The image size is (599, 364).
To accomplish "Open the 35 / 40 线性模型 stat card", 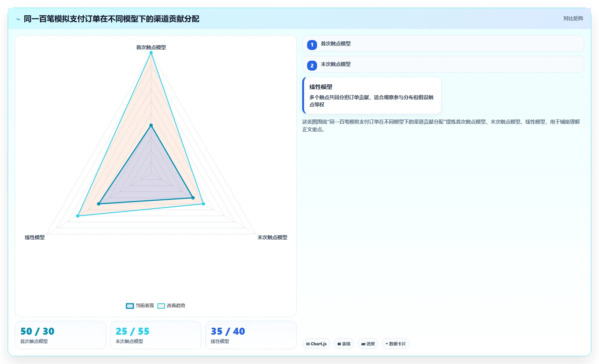I will (x=251, y=335).
